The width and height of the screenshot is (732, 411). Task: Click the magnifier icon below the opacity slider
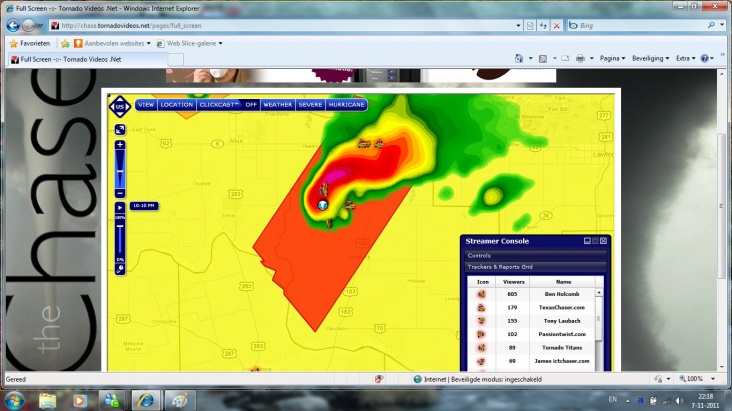point(120,269)
